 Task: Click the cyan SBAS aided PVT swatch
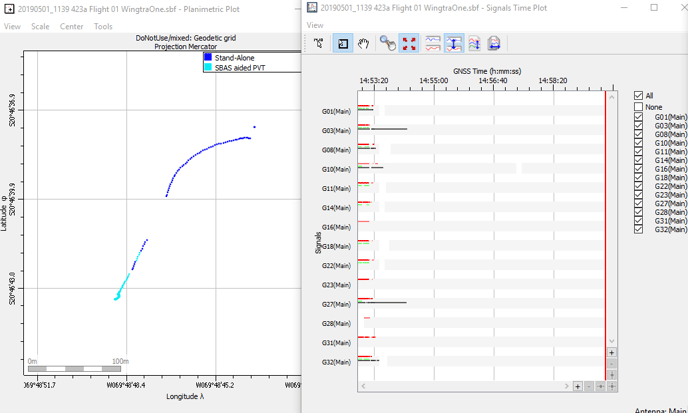click(x=208, y=68)
